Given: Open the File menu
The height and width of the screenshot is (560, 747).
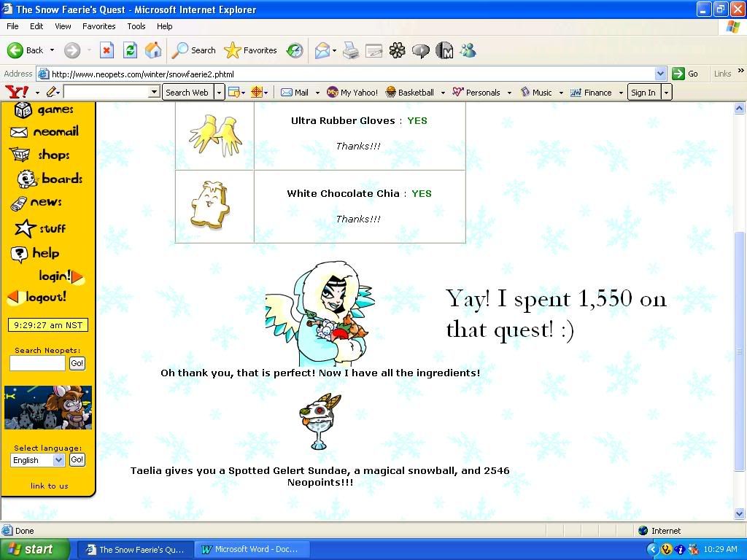Looking at the screenshot, I should [12, 26].
